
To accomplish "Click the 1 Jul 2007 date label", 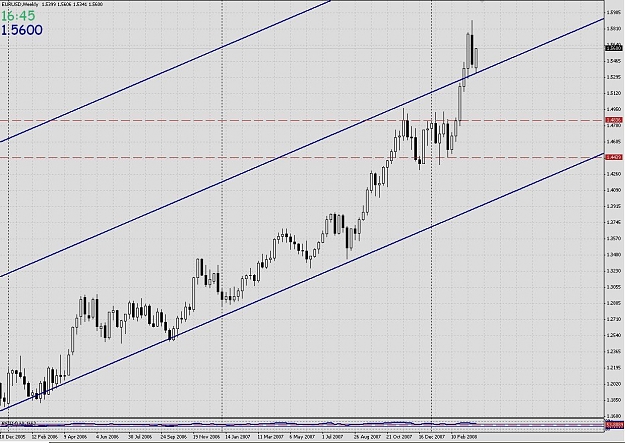I will [333, 437].
